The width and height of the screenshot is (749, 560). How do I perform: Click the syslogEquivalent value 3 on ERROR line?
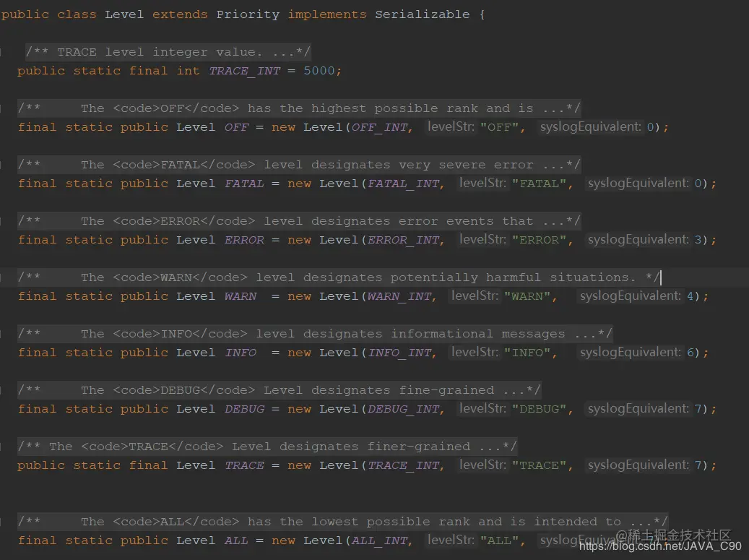click(698, 240)
